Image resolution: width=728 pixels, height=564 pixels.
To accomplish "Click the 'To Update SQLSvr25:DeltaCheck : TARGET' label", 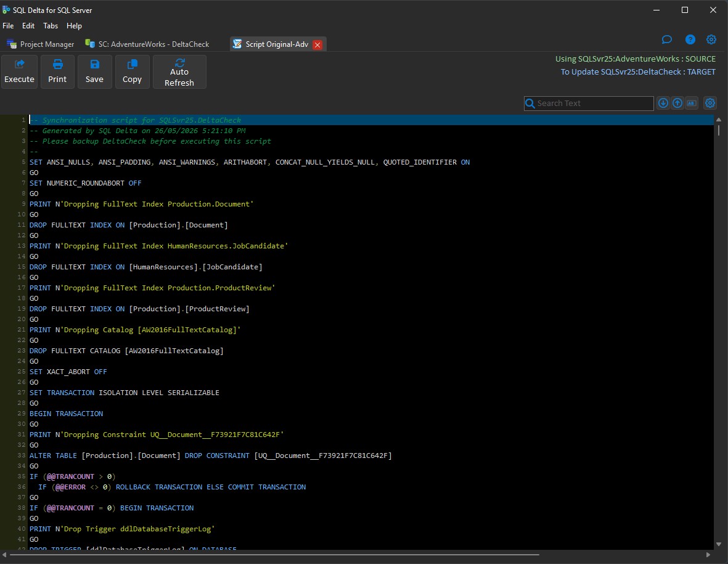I will 638,72.
